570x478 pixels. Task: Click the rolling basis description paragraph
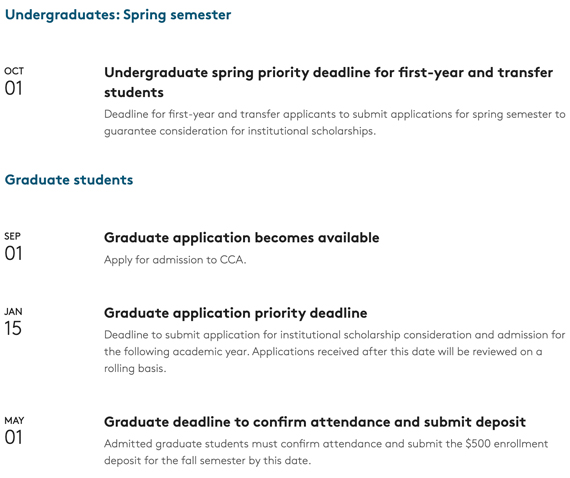pyautogui.click(x=334, y=352)
